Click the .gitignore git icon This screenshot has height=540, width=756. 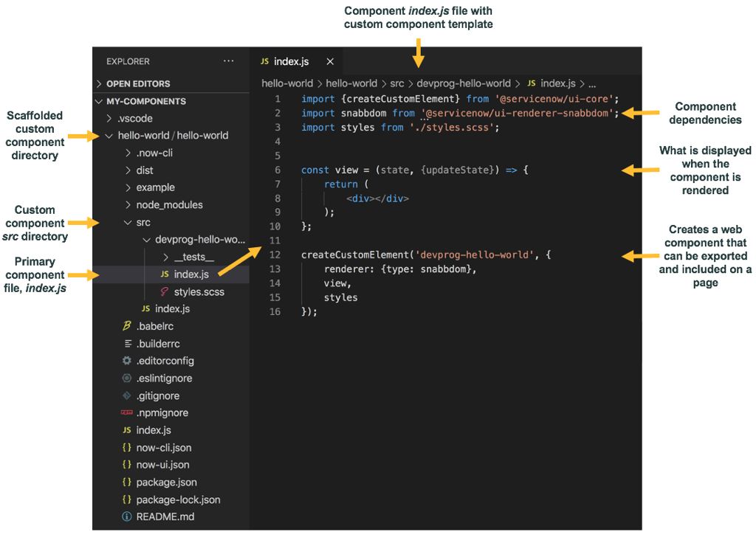[127, 395]
